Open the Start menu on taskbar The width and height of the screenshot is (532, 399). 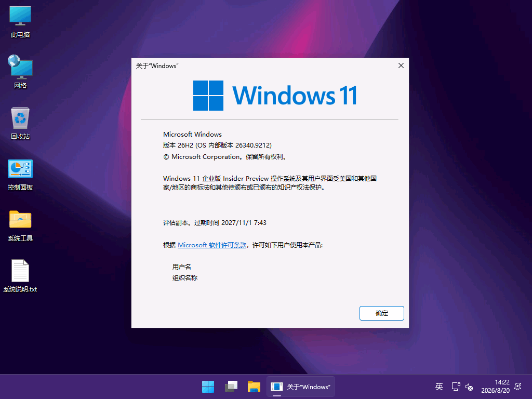208,387
